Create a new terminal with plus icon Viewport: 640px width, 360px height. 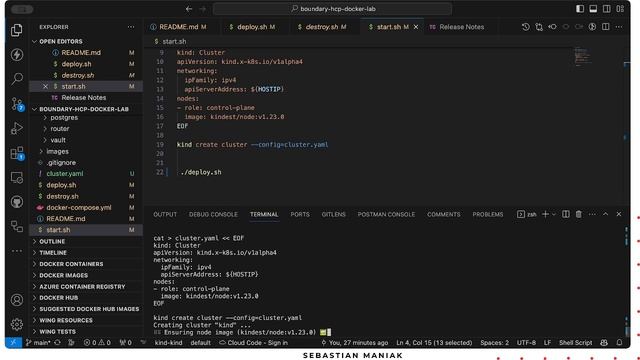point(545,214)
